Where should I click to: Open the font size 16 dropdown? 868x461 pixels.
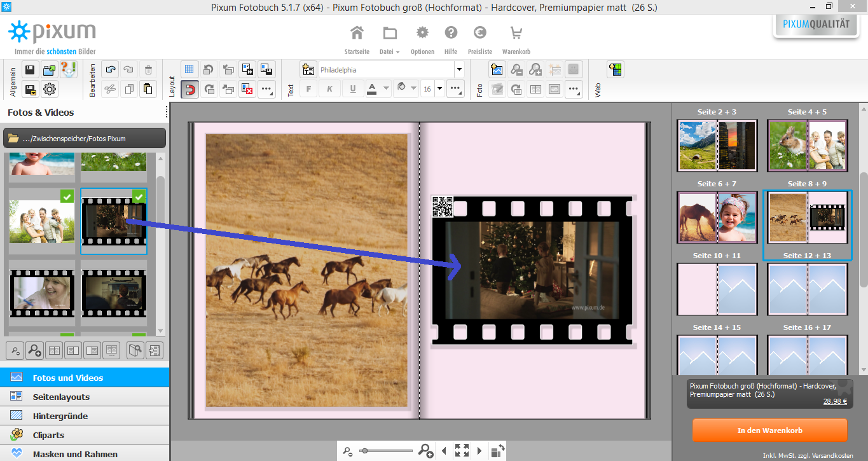pos(439,88)
